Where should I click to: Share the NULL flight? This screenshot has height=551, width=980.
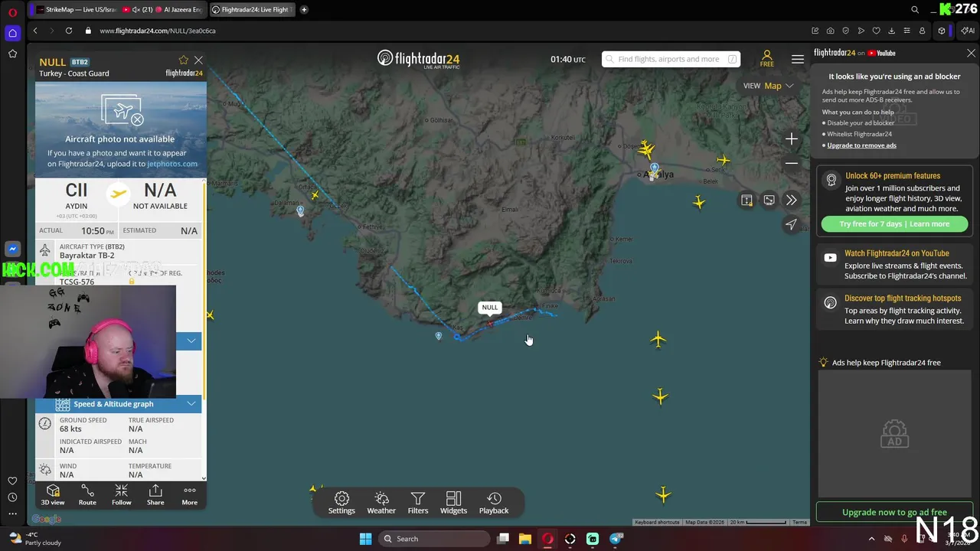155,494
